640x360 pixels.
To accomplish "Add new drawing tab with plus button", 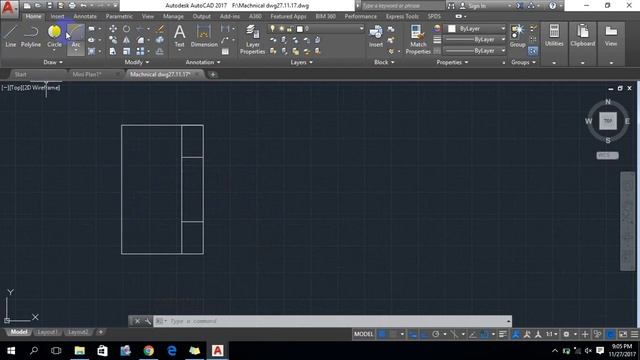I will [213, 74].
